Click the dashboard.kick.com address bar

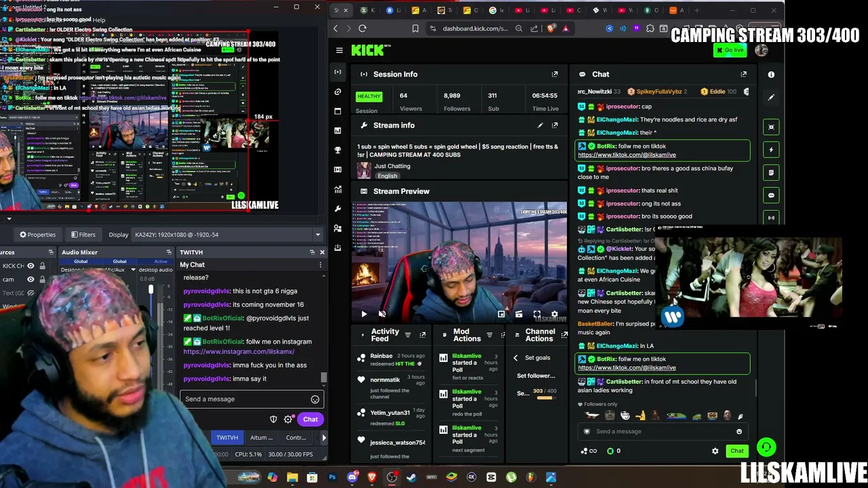[475, 28]
